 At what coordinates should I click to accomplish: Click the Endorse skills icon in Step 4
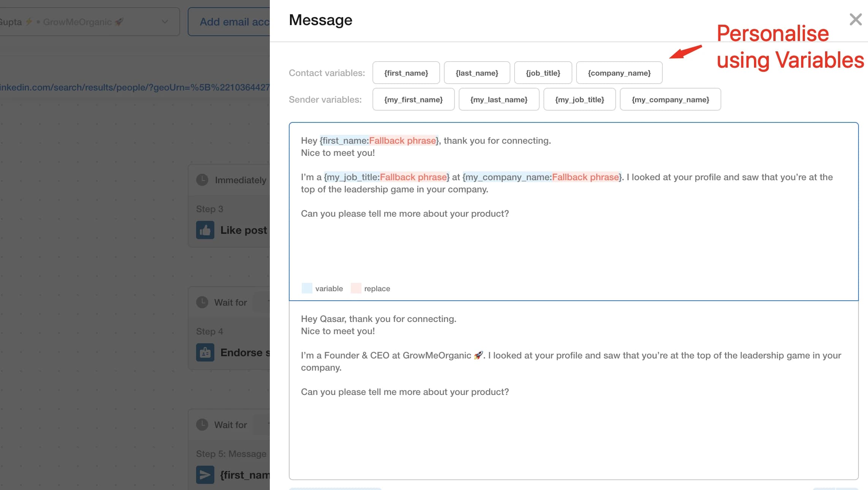(205, 352)
